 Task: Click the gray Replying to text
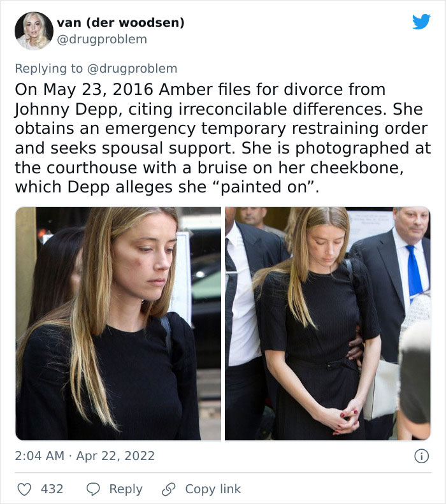[49, 68]
